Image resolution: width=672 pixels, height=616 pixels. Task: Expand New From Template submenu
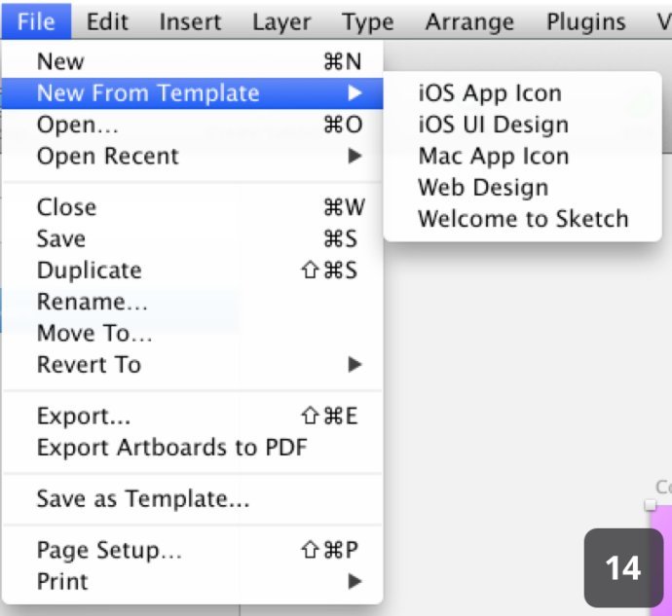pos(192,93)
